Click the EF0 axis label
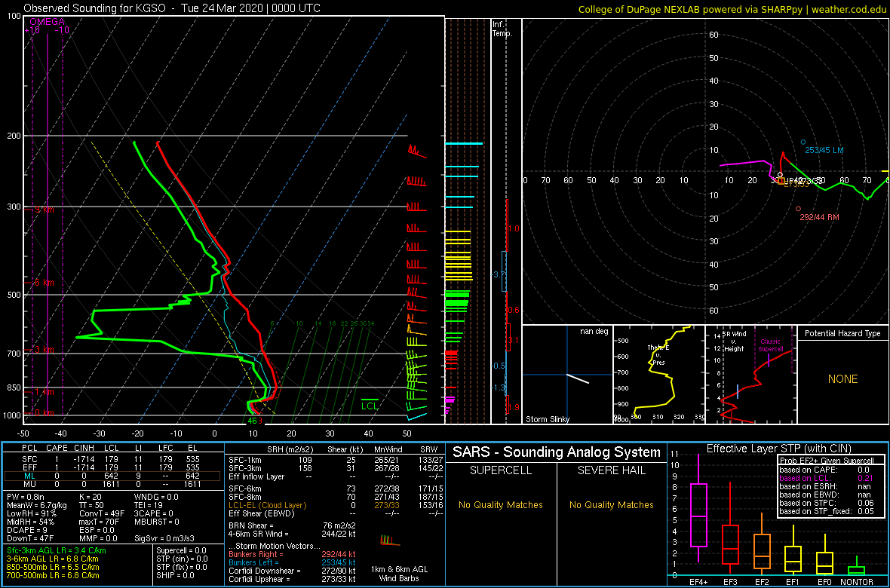This screenshot has height=588, width=890. (826, 582)
